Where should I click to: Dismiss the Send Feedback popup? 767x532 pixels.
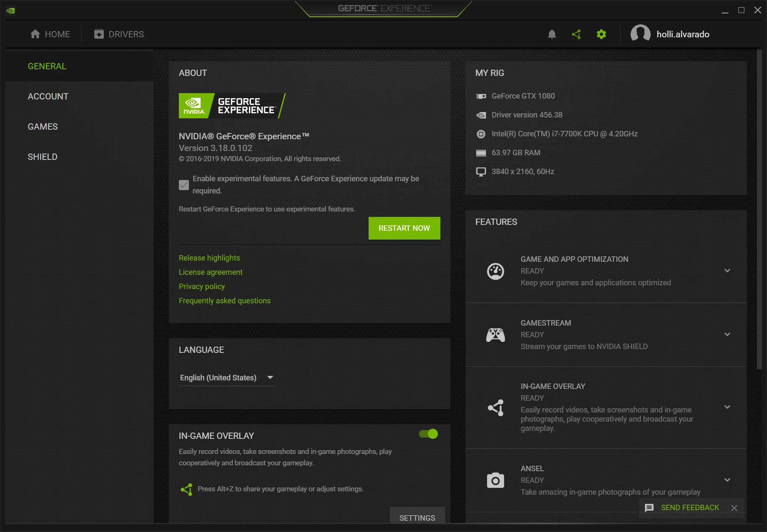pyautogui.click(x=734, y=508)
